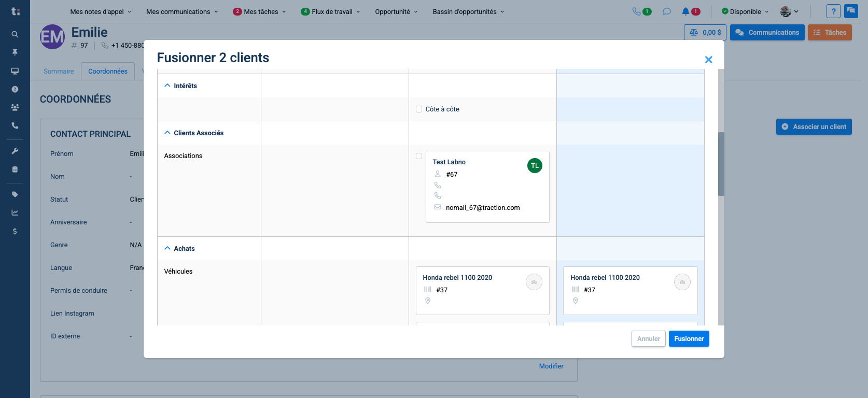The height and width of the screenshot is (398, 868).
Task: Click the Fusionner button
Action: coord(689,339)
